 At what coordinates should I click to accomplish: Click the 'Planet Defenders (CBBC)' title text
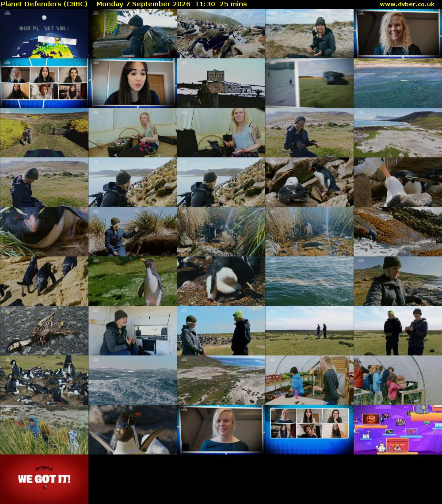[x=44, y=4]
